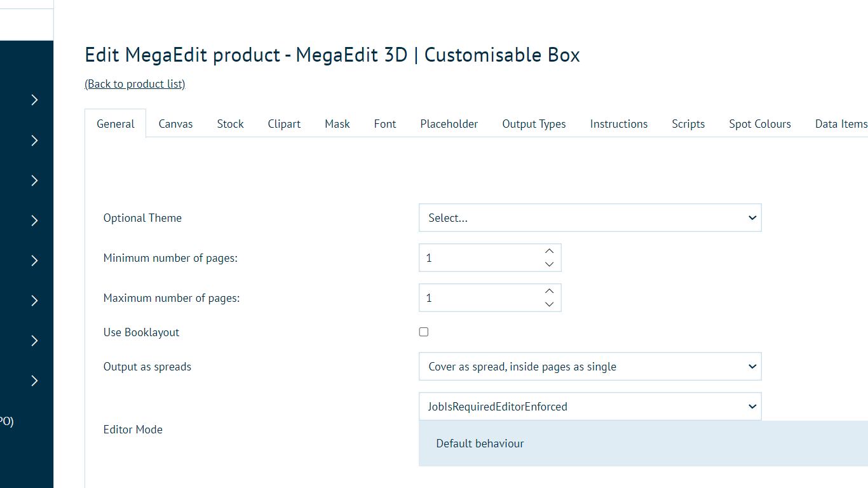Decrease the maximum number of pages
Viewport: 868px width, 488px height.
(550, 304)
